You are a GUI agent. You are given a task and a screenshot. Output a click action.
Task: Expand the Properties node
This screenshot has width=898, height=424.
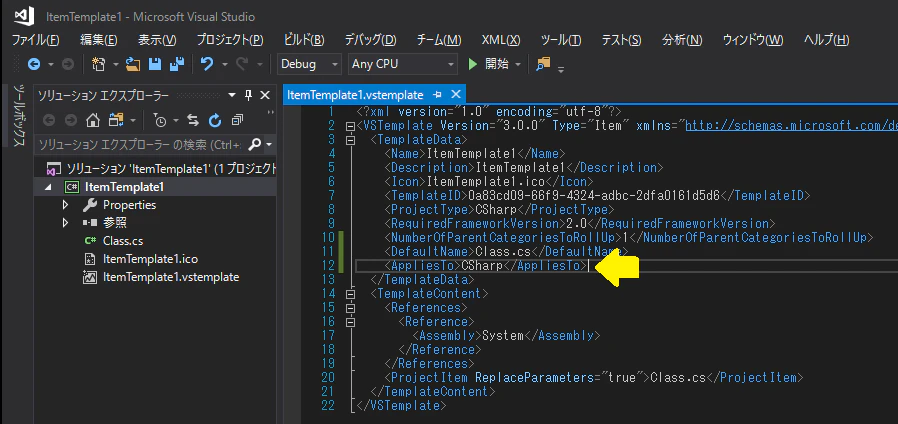(x=66, y=205)
